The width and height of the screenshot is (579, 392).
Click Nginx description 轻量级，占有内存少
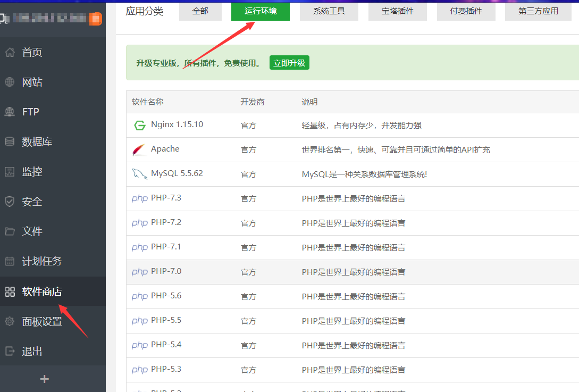[361, 126]
